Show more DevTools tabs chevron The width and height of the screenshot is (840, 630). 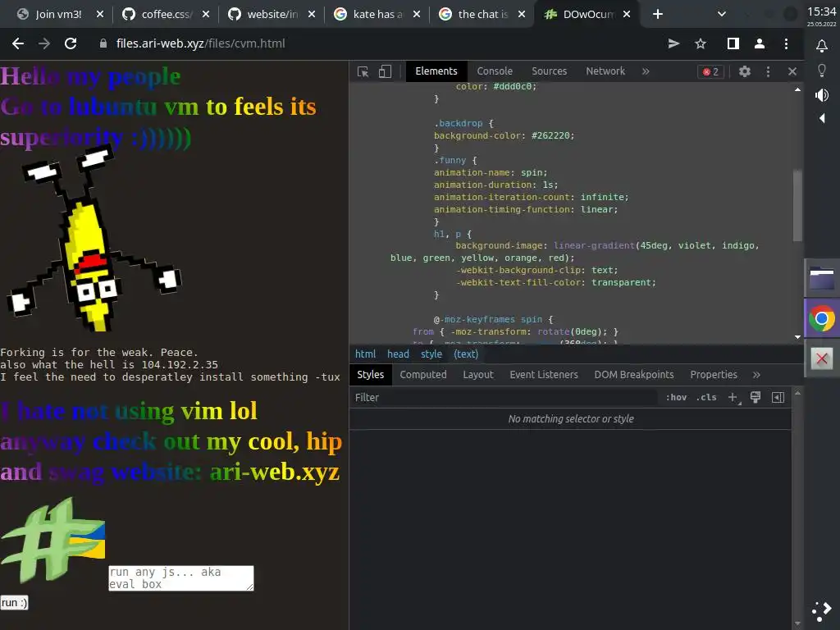(x=646, y=71)
